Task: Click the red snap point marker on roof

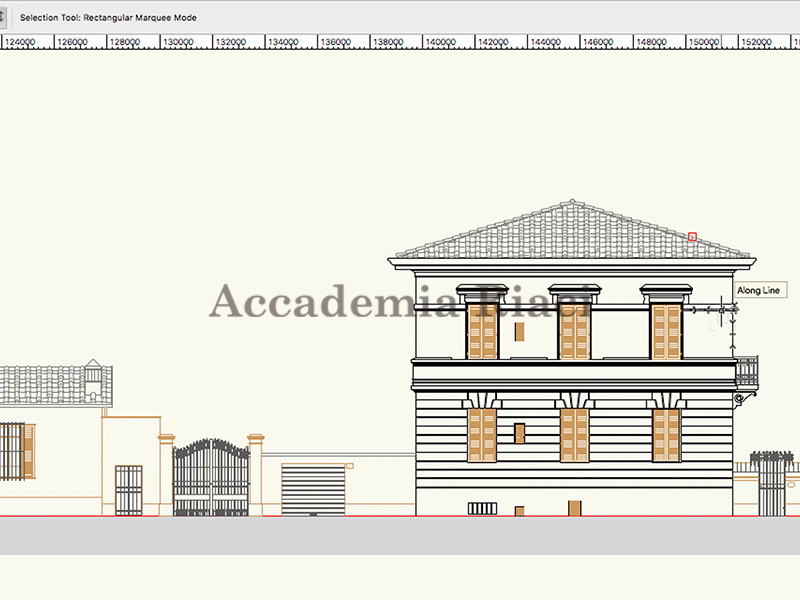Action: 692,237
